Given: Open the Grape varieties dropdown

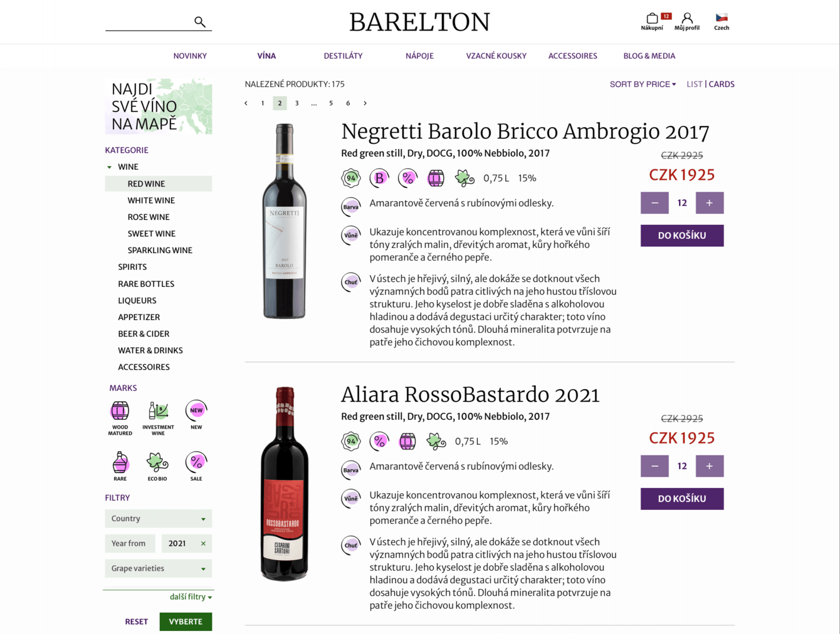Looking at the screenshot, I should point(159,568).
